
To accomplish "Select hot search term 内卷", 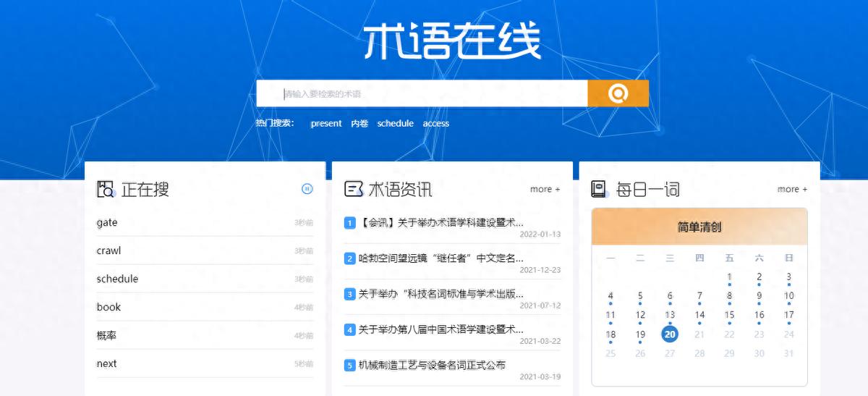I will [359, 124].
